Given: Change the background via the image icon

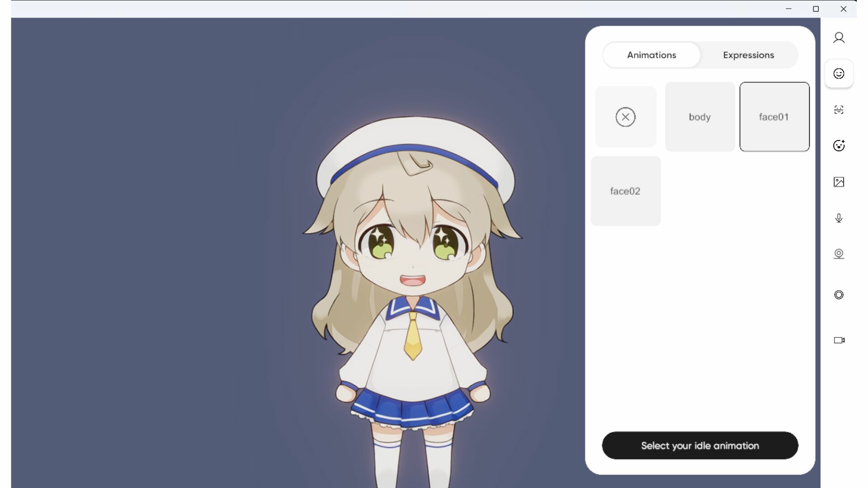Looking at the screenshot, I should point(839,182).
